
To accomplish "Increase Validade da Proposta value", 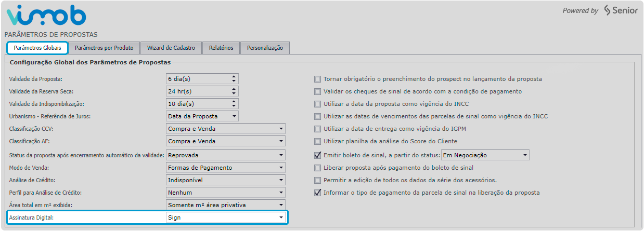I will tap(234, 77).
